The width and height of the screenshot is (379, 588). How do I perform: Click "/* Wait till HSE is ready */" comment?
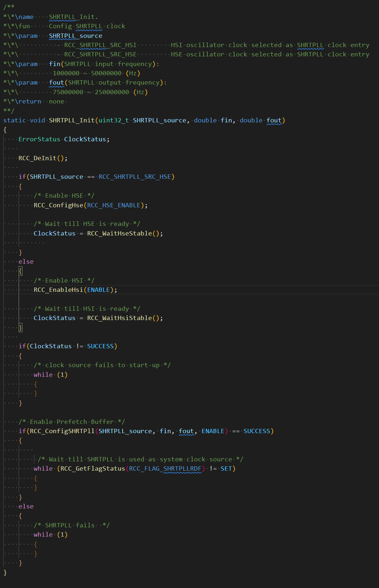pos(87,224)
